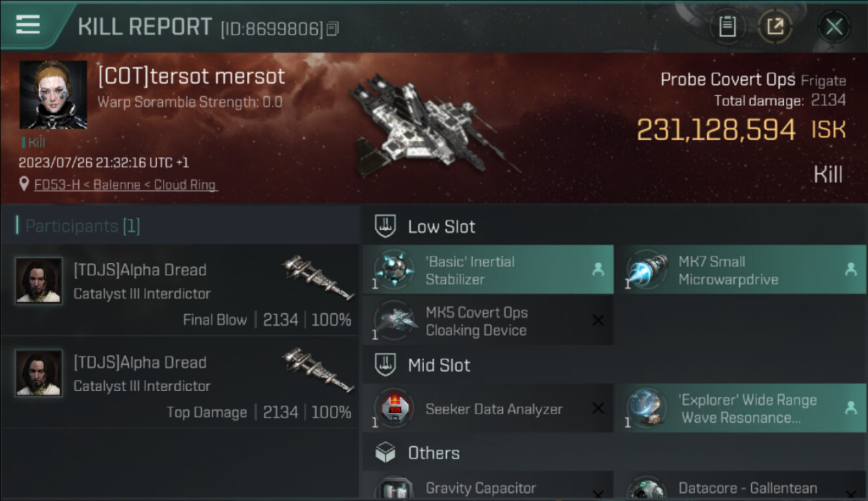
Task: Open tersot mersot's pilot portrait
Action: pyautogui.click(x=53, y=95)
